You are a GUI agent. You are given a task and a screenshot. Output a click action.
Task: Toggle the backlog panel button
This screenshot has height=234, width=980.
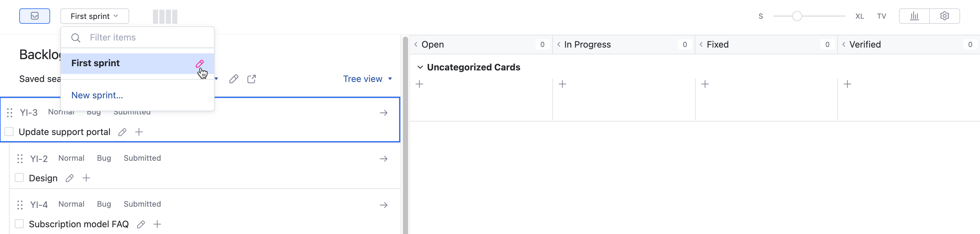pyautogui.click(x=35, y=16)
